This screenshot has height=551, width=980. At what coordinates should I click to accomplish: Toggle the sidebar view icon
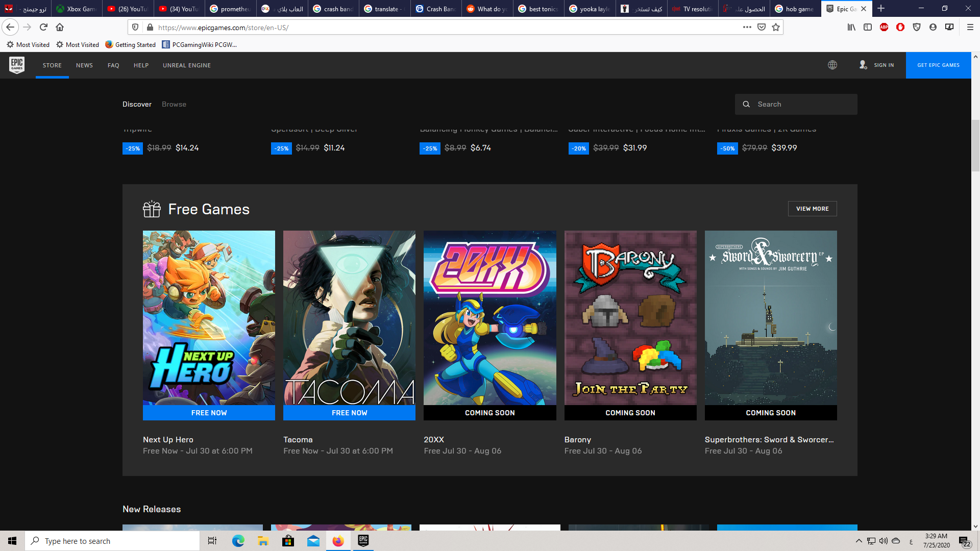[x=868, y=27]
